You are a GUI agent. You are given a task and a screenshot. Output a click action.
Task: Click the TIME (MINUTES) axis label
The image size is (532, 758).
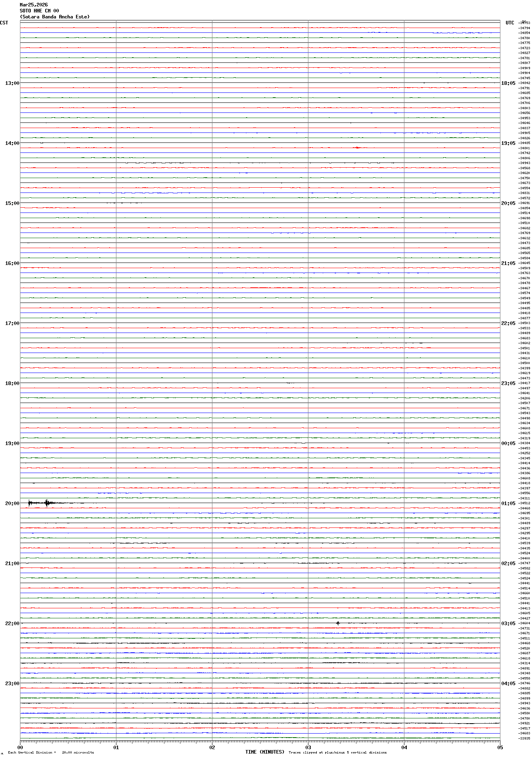[265, 752]
